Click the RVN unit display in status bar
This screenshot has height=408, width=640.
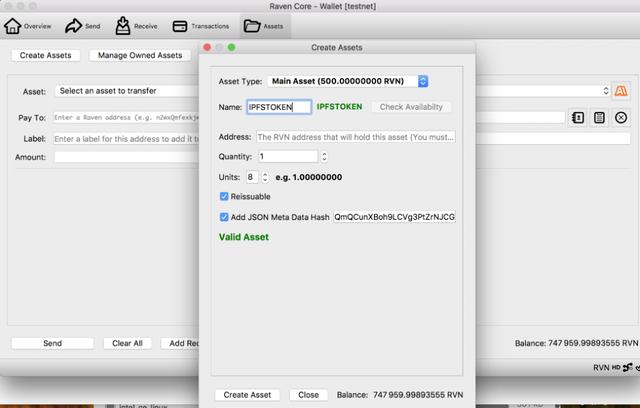pyautogui.click(x=601, y=368)
